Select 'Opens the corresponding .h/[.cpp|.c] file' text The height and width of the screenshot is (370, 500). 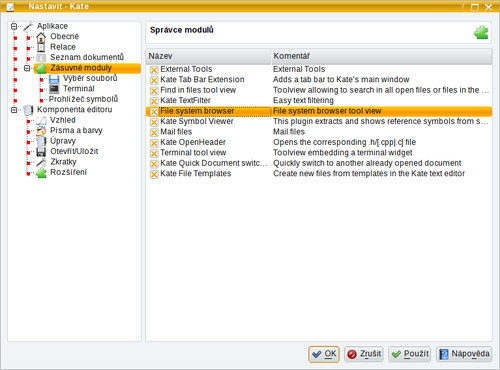tap(344, 142)
